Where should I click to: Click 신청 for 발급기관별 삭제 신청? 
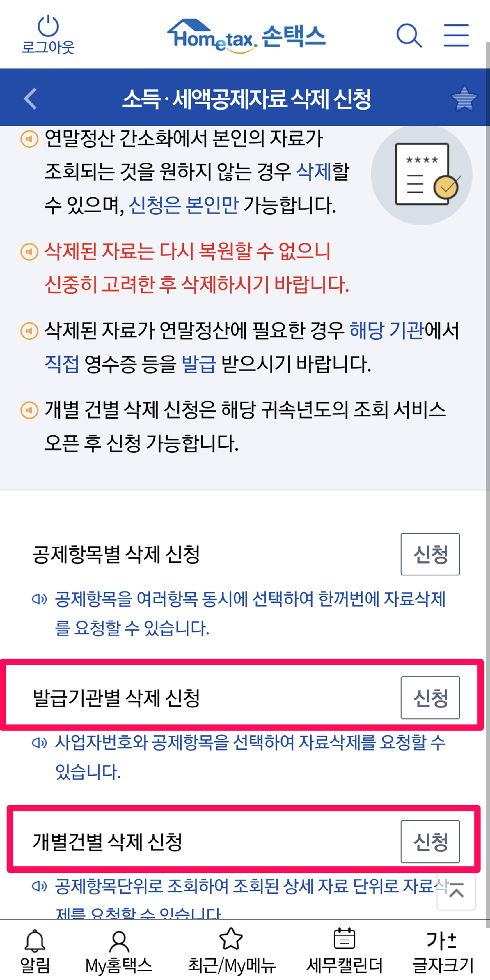click(x=430, y=698)
